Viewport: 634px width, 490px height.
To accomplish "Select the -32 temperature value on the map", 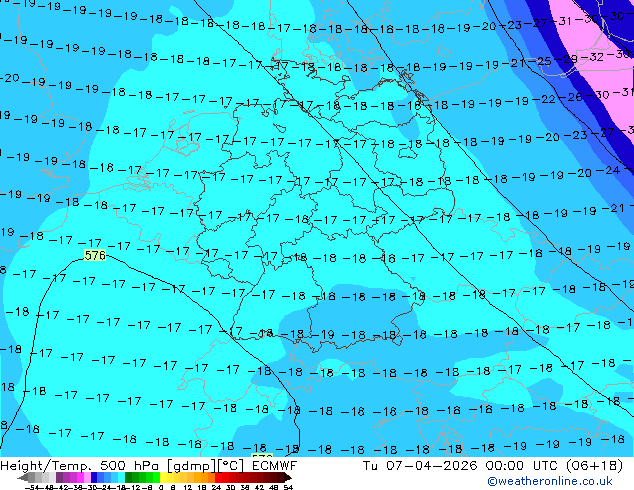I will [x=593, y=57].
